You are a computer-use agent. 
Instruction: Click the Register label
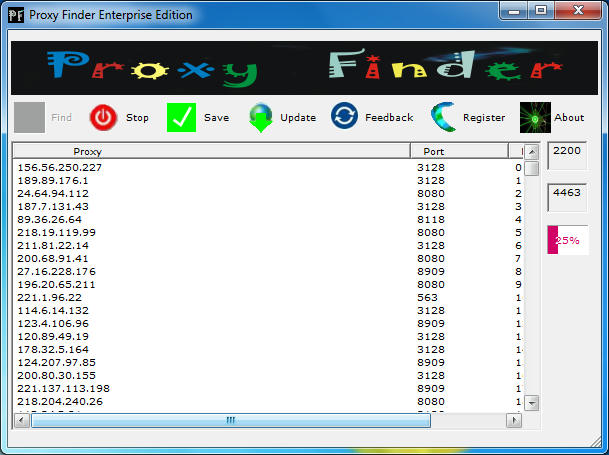pos(484,118)
